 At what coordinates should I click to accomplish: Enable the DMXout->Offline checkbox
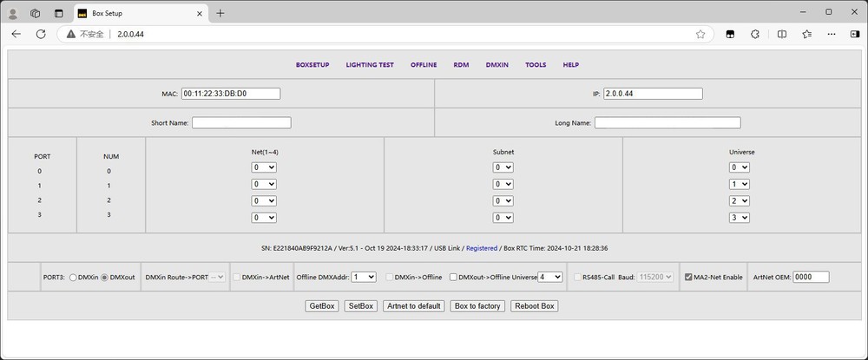[x=453, y=278]
